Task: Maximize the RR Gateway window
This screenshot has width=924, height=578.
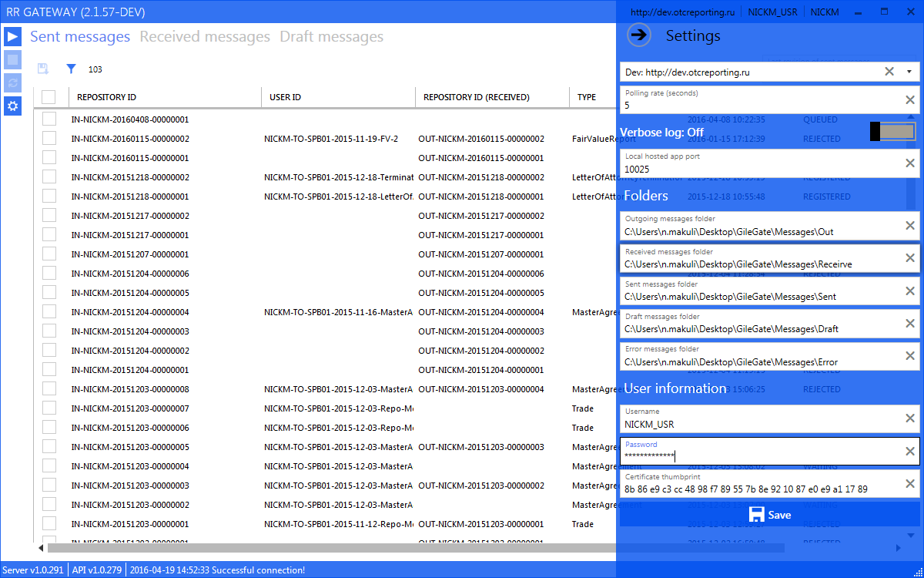Action: (x=884, y=12)
